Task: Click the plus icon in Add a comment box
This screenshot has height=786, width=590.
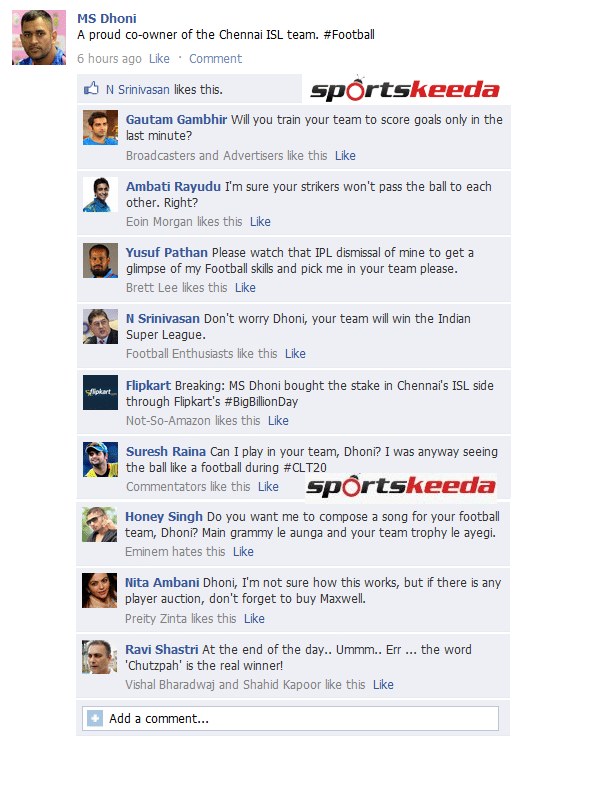Action: 94,718
